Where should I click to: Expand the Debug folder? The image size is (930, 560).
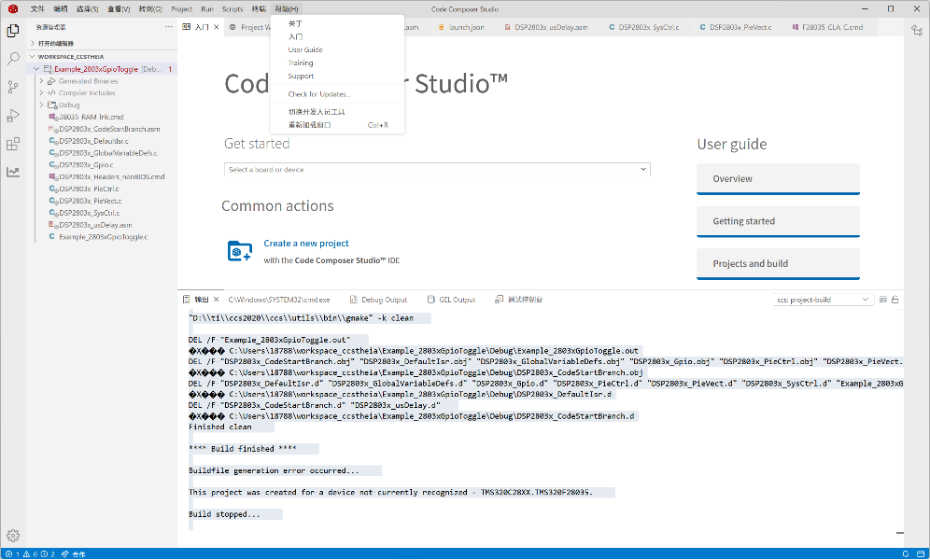coord(41,105)
